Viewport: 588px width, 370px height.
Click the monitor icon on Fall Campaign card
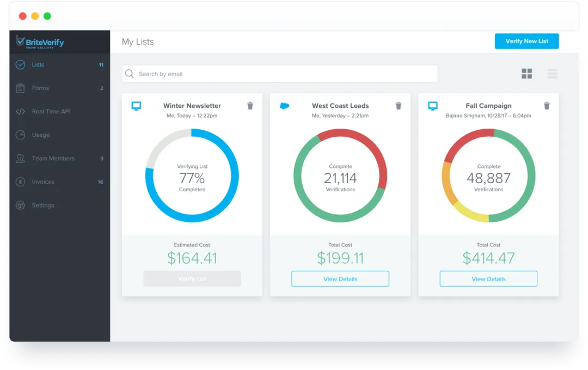433,106
